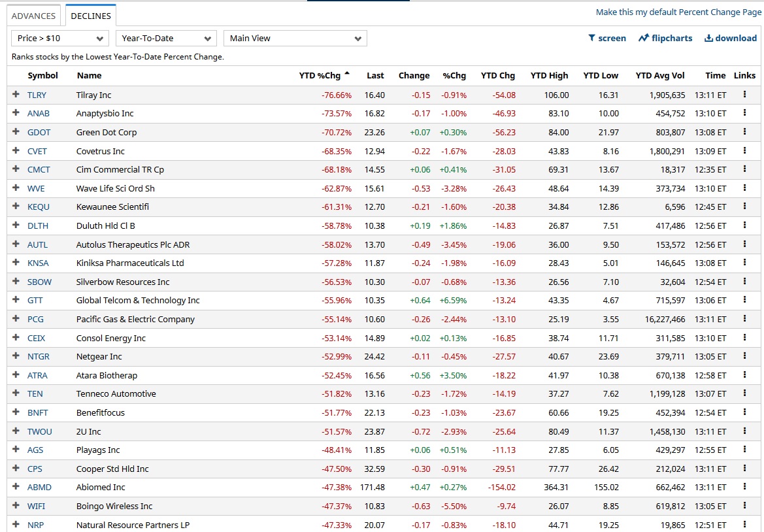
Task: Open the TLRY symbol link
Action: (37, 95)
